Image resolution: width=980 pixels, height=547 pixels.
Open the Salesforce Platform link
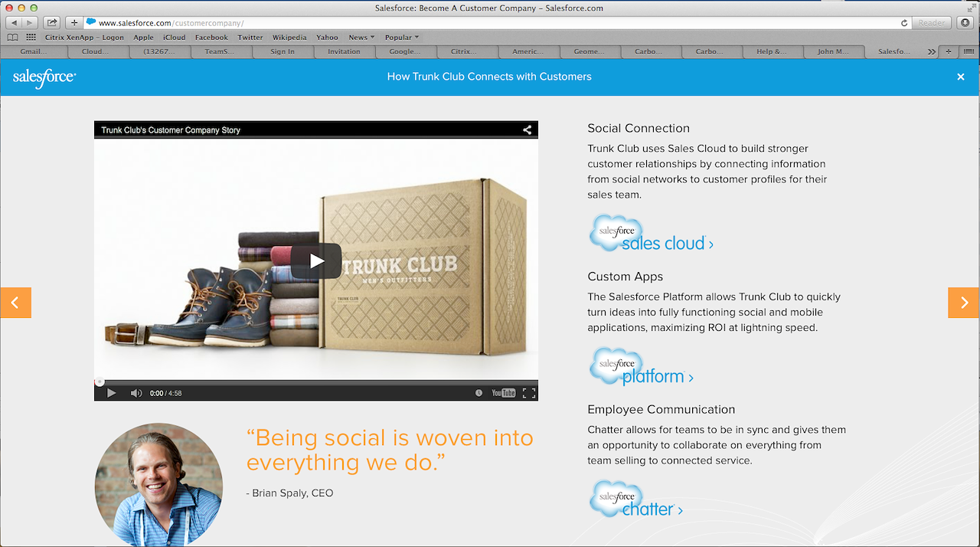tap(642, 368)
